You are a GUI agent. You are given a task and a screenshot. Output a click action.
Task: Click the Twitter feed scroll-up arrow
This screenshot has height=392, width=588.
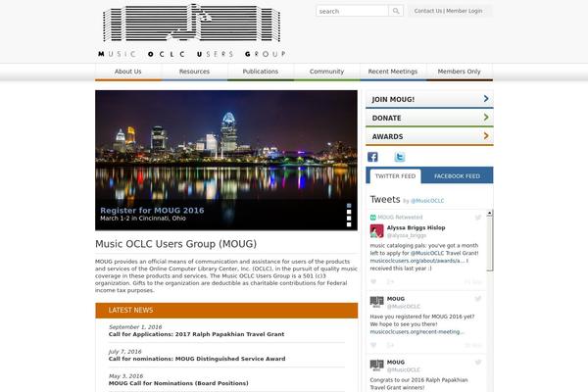[489, 213]
